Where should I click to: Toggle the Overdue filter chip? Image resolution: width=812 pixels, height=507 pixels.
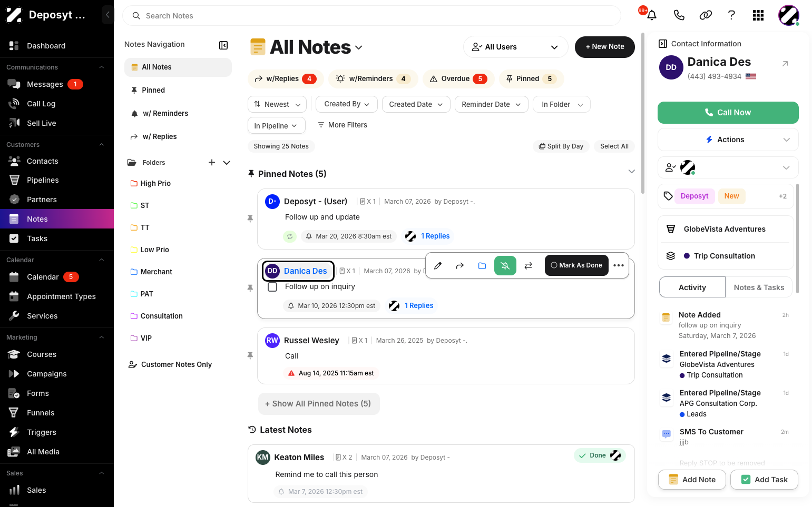click(458, 79)
